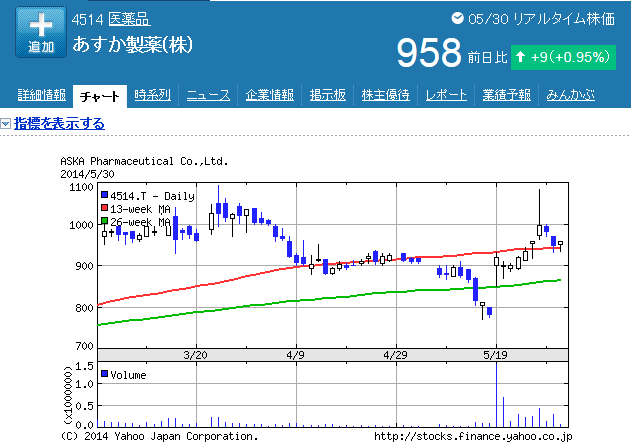The height and width of the screenshot is (447, 631).
Task: Open the みんかぶ tab
Action: [571, 95]
